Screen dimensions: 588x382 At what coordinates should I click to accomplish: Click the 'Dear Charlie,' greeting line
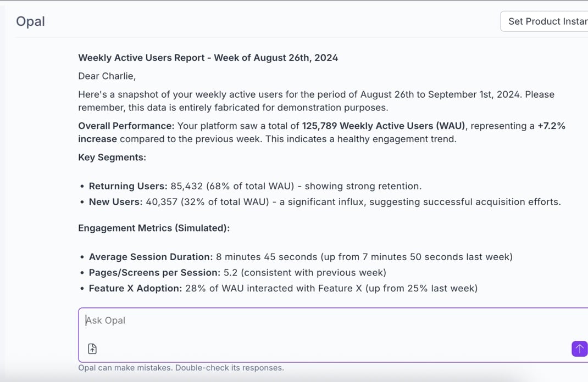(x=107, y=76)
